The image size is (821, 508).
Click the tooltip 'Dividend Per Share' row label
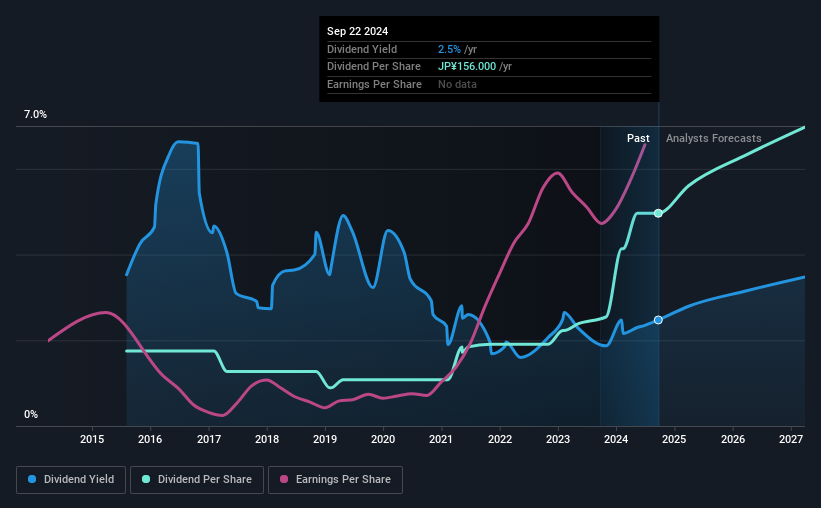click(x=374, y=67)
